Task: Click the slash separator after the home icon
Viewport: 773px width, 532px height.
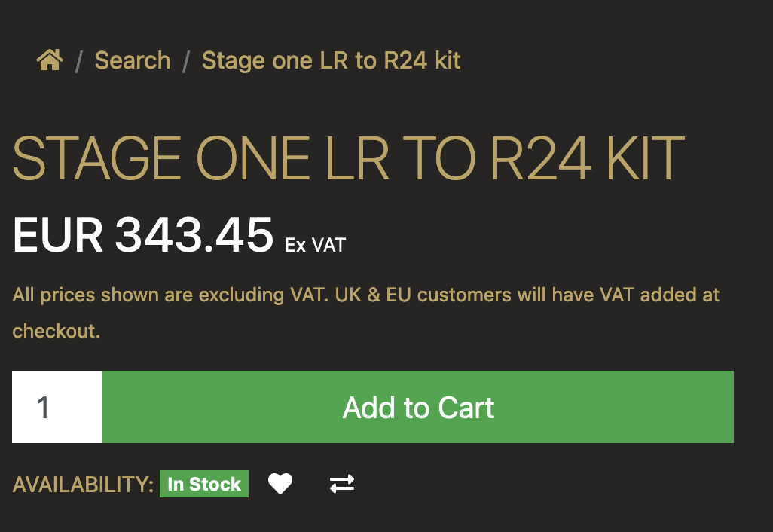Action: [x=78, y=62]
